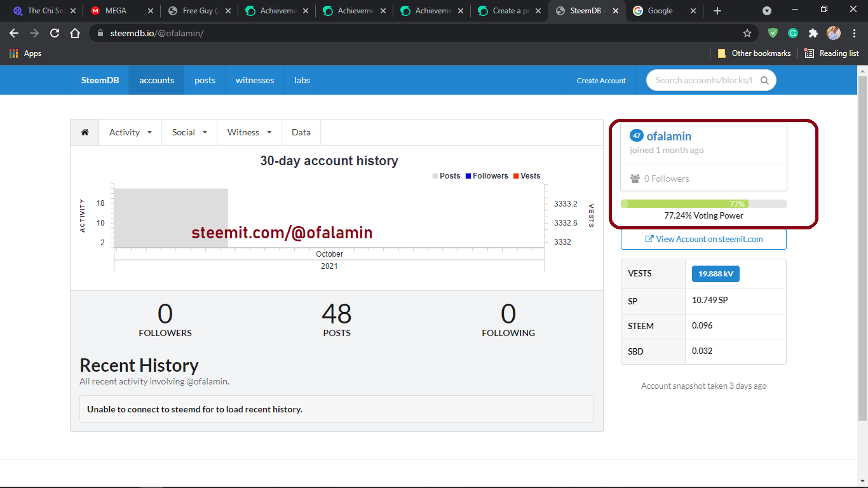The height and width of the screenshot is (488, 868).
Task: Toggle the Posts legend entry in chart
Action: (x=447, y=176)
